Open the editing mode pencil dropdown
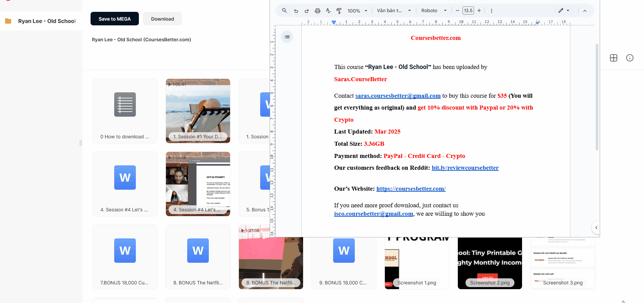Screen dimensions: 644x303 [564, 11]
